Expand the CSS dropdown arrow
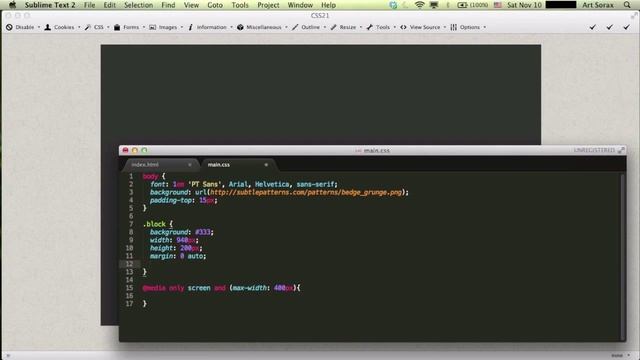The image size is (640, 360). 108,27
